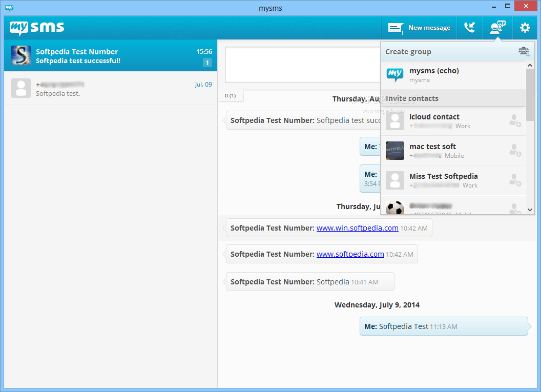The width and height of the screenshot is (541, 392).
Task: Invite mac test soft with add-person icon
Action: click(x=515, y=151)
